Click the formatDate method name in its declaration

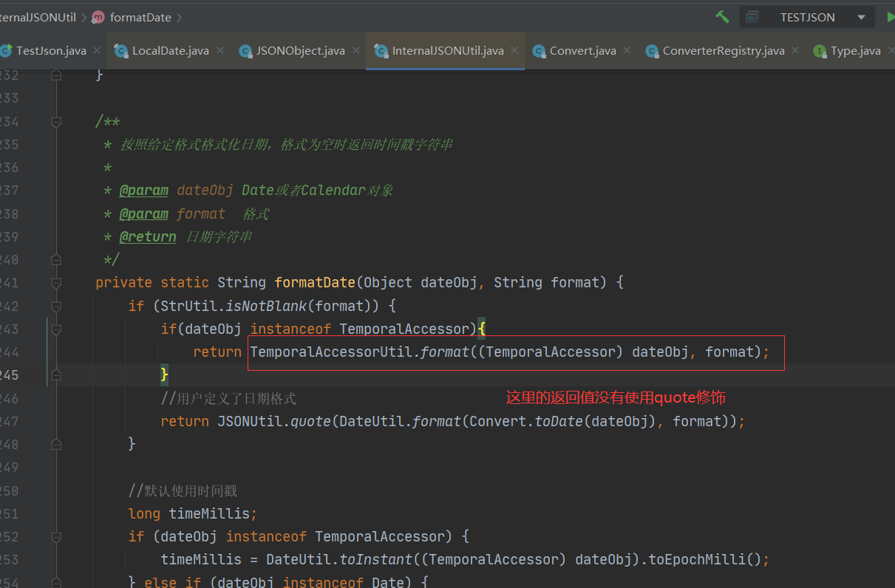pos(315,283)
